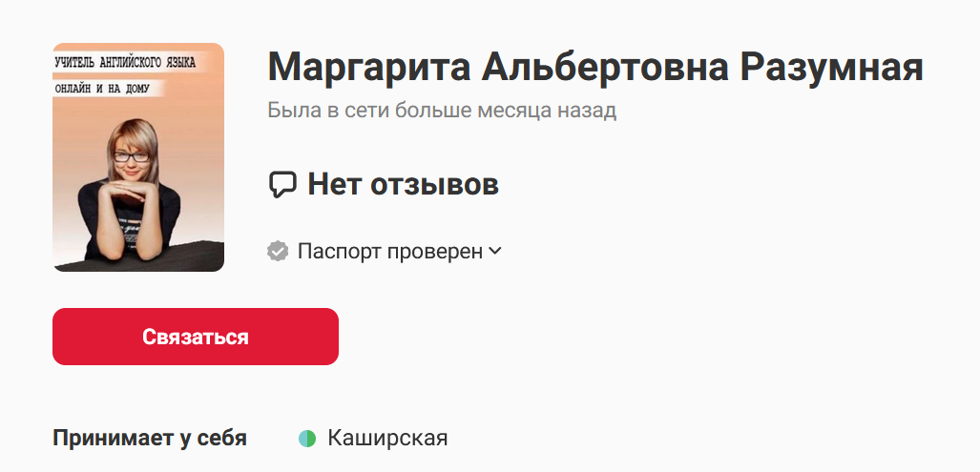Expand the Паспорт проверен chevron
980x472 pixels.
[x=494, y=251]
